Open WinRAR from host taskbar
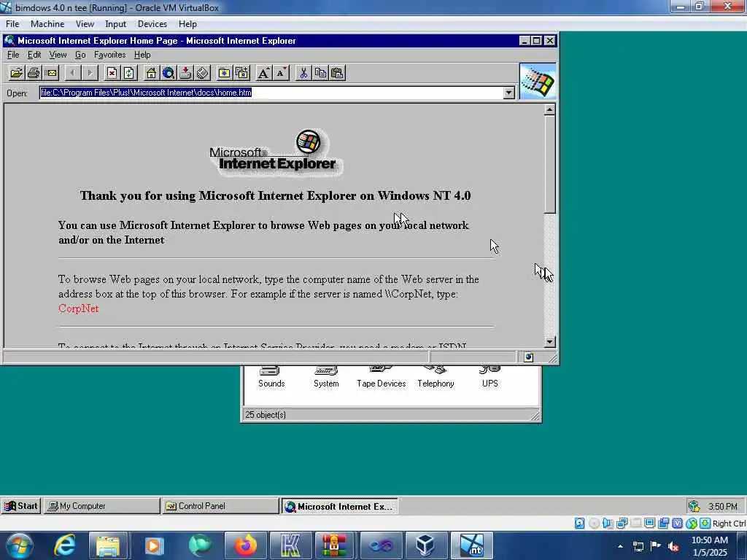 point(335,545)
